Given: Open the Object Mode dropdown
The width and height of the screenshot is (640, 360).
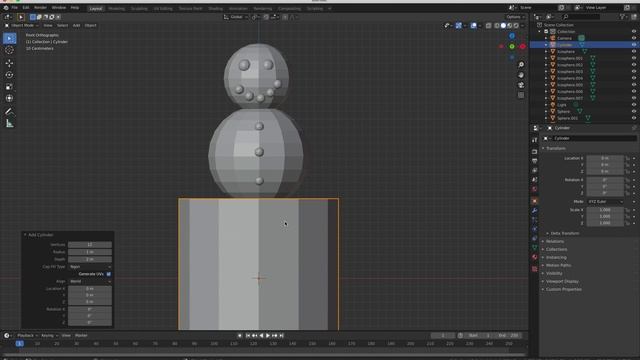Looking at the screenshot, I should pos(22,25).
